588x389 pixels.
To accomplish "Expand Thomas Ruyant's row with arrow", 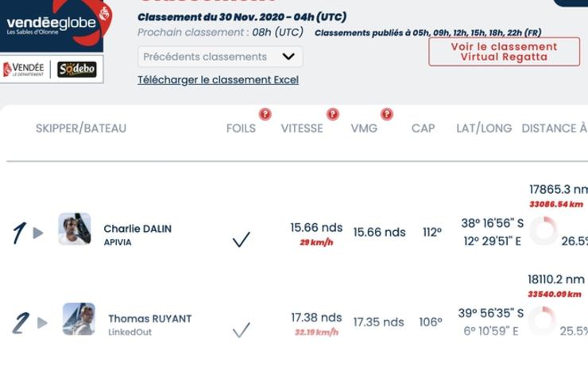I will coord(42,322).
